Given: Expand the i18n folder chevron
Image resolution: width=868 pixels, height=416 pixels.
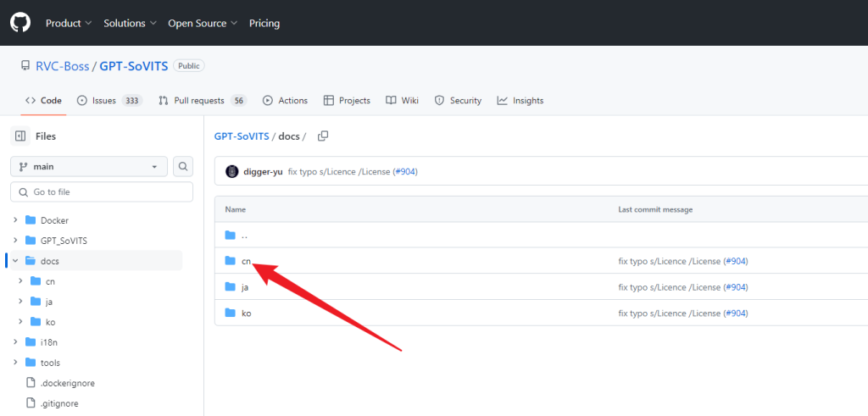Looking at the screenshot, I should pos(15,342).
